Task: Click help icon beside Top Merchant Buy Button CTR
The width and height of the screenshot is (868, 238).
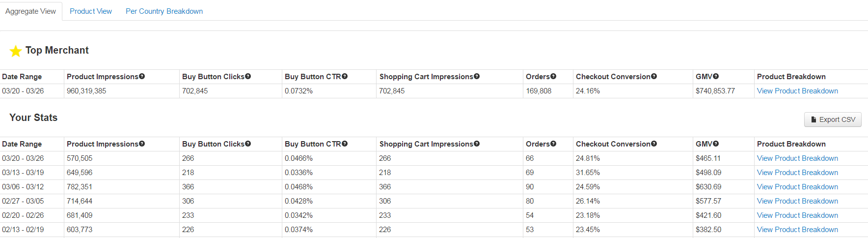Action: [x=345, y=76]
